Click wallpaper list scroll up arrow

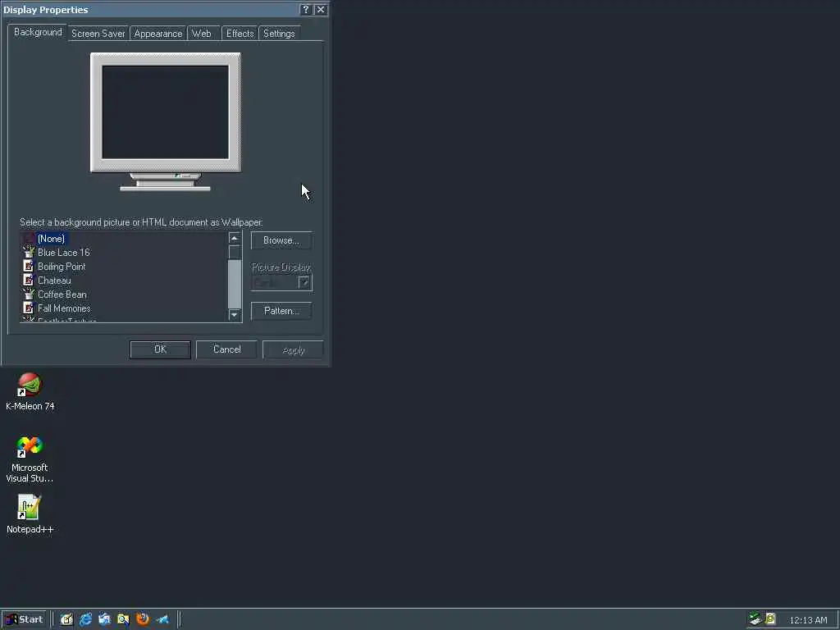(x=234, y=238)
